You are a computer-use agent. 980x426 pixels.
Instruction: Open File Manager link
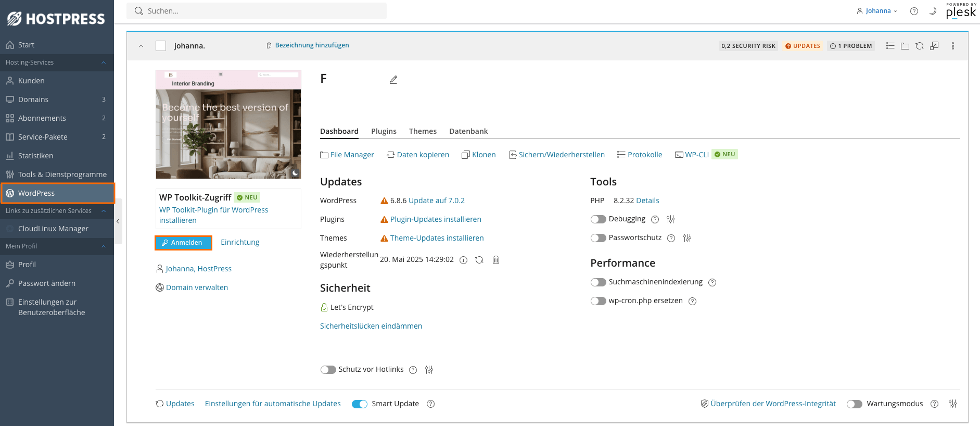(347, 155)
